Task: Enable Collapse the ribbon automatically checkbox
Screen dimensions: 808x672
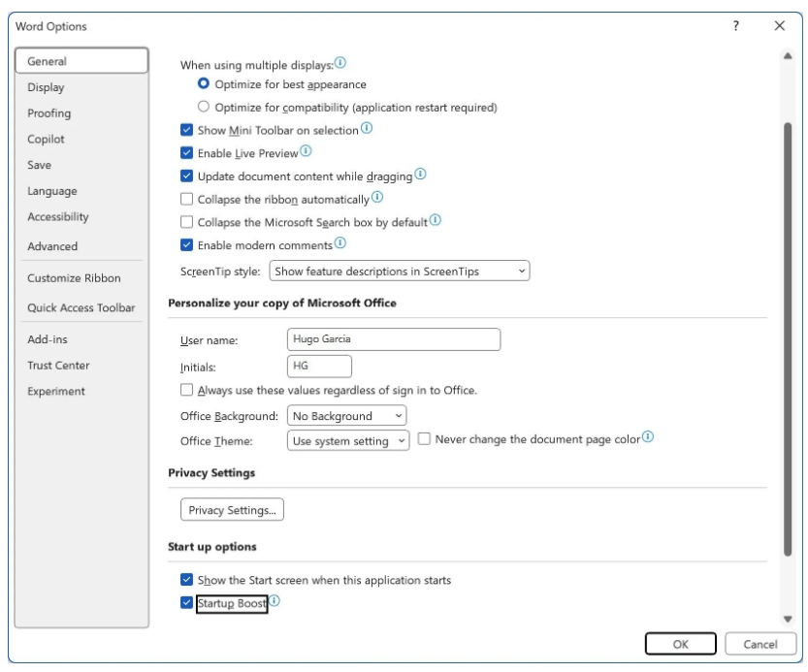Action: 186,199
